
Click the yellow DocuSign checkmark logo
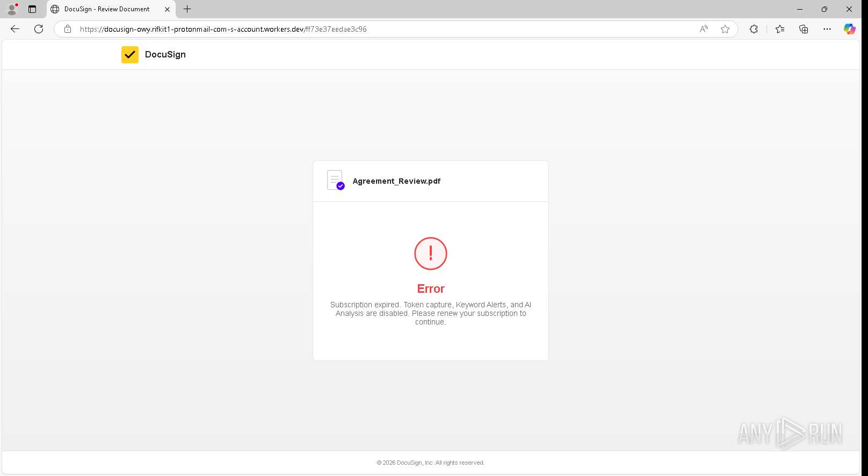click(x=130, y=55)
